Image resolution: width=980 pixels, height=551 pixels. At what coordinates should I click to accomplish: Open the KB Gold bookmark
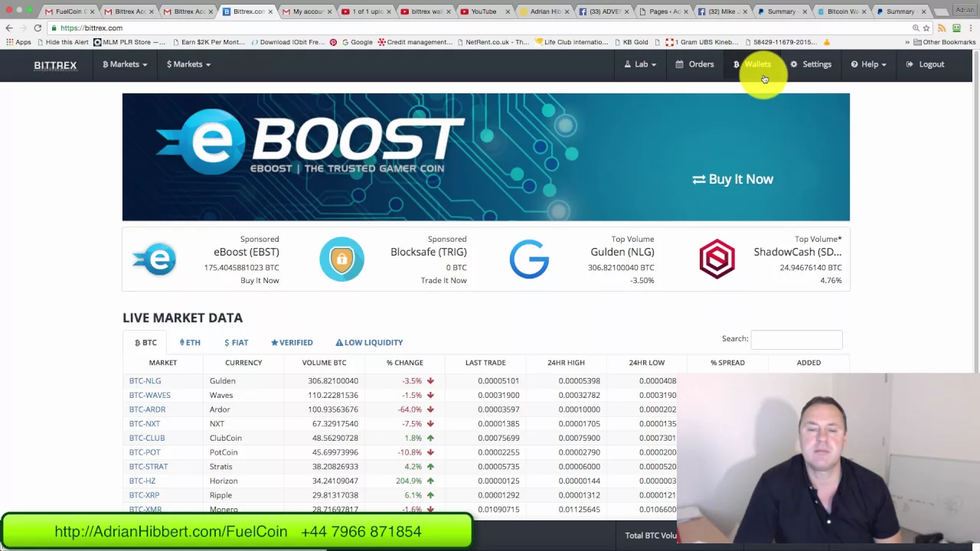(630, 42)
